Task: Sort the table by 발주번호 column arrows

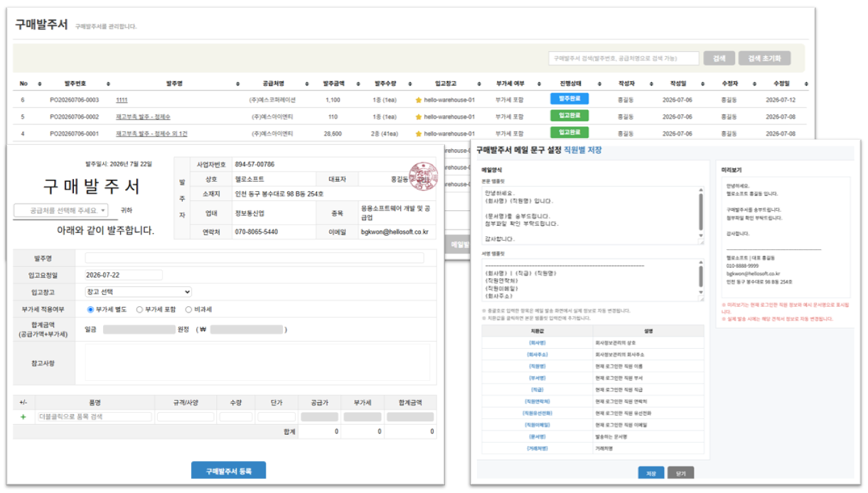Action: point(108,84)
